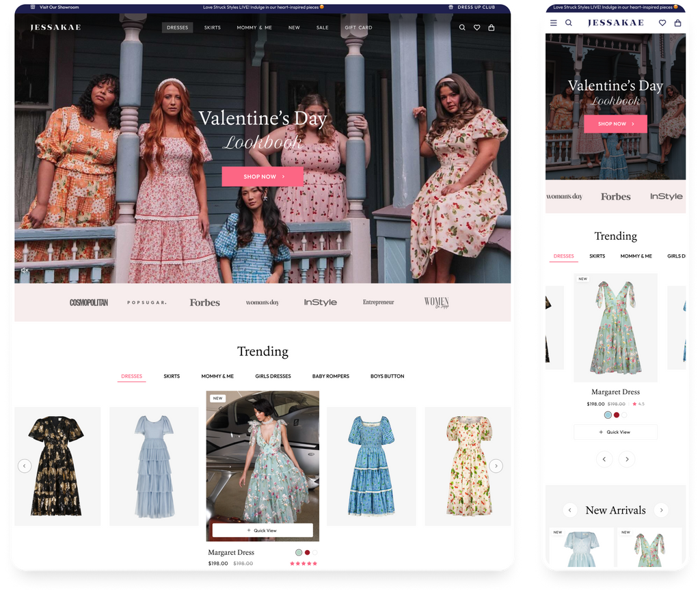
Task: Open the wishlist heart in desktop header
Action: click(x=476, y=28)
